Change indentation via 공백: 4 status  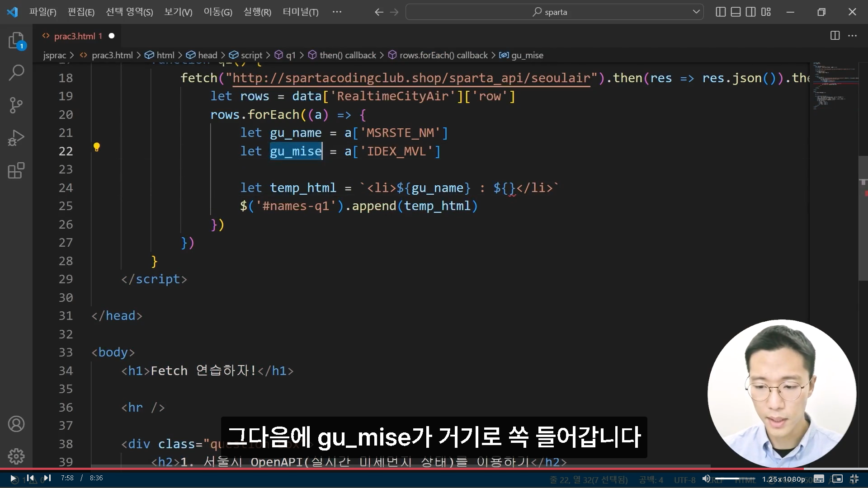pyautogui.click(x=651, y=480)
